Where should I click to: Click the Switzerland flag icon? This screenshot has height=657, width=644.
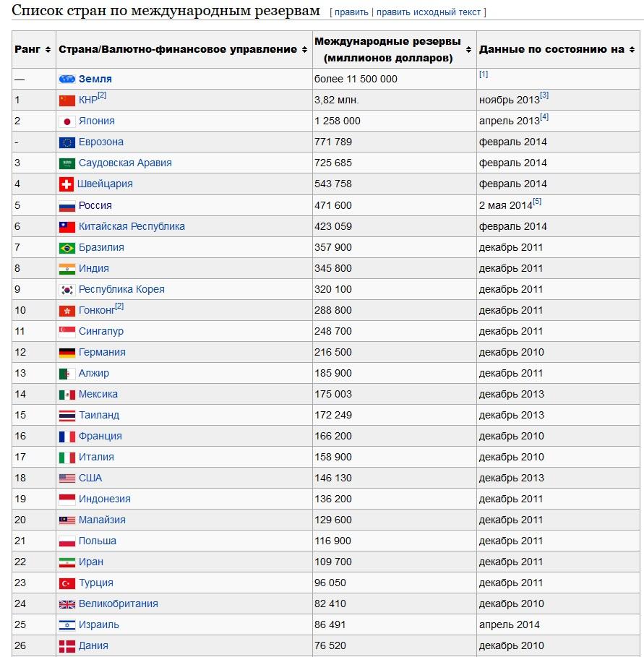click(x=66, y=184)
